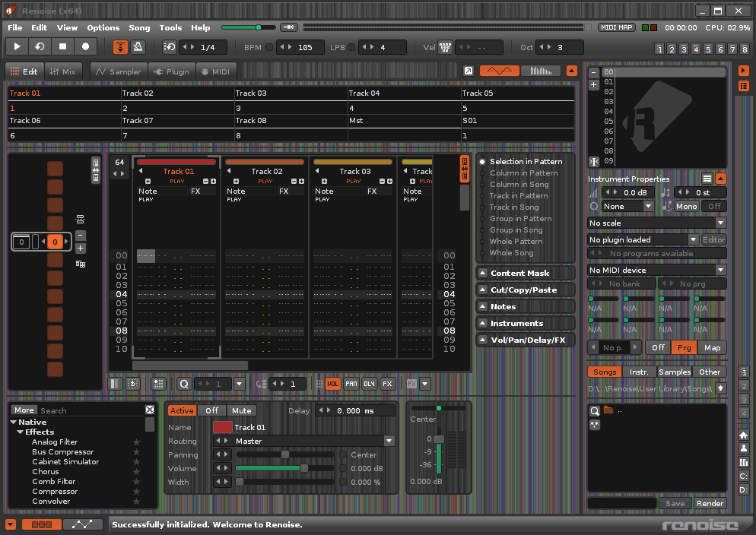
Task: Click the Render button
Action: click(x=710, y=503)
